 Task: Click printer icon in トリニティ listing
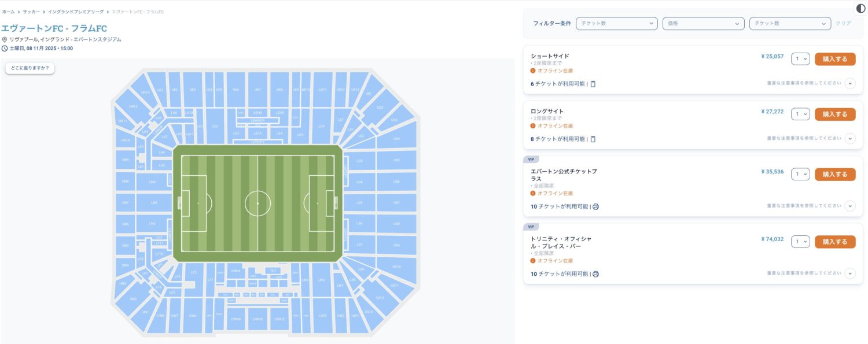595,274
